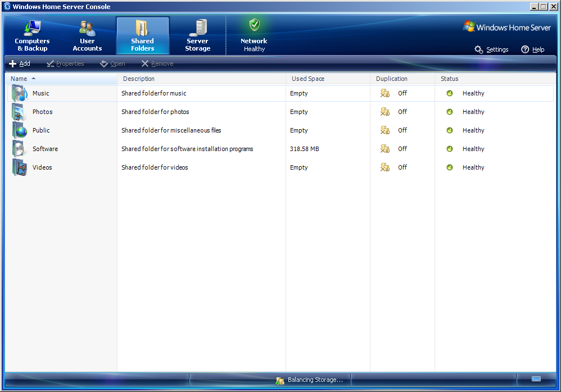Select the Photos shared folder icon

pos(19,112)
